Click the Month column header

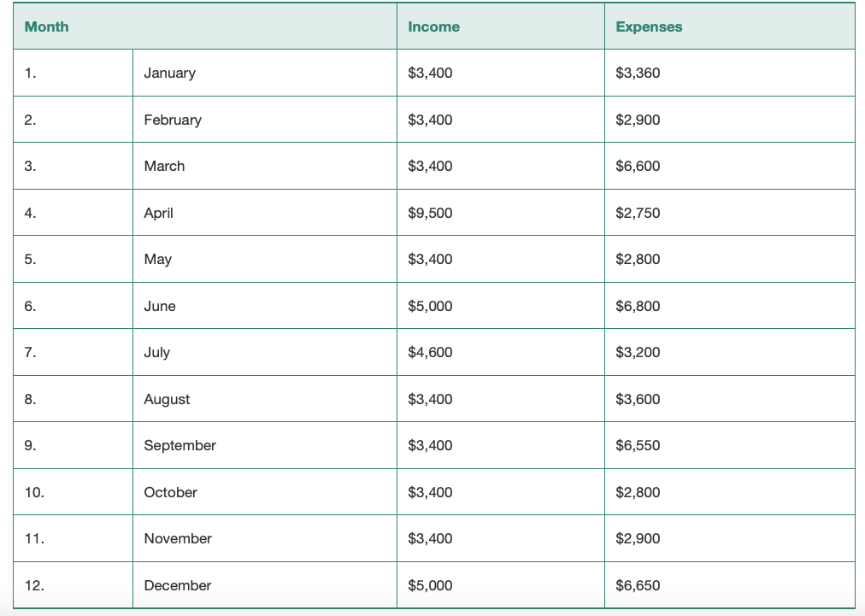[x=204, y=26]
